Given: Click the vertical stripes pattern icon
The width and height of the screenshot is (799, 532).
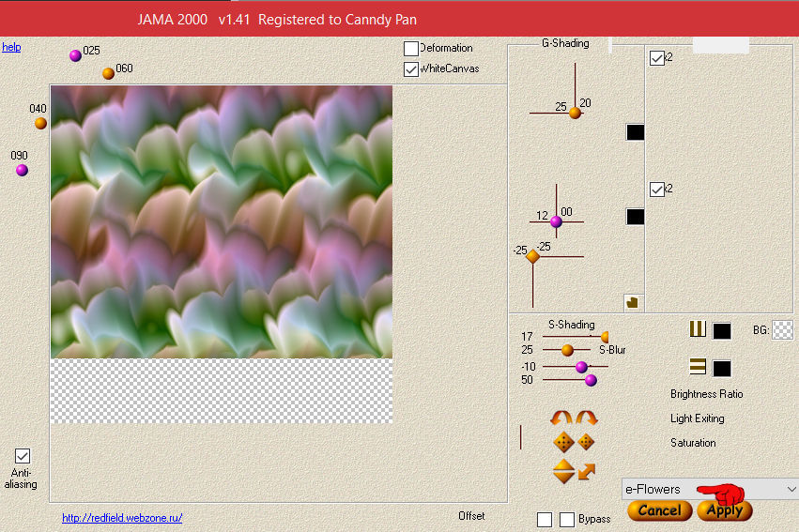Looking at the screenshot, I should 698,329.
